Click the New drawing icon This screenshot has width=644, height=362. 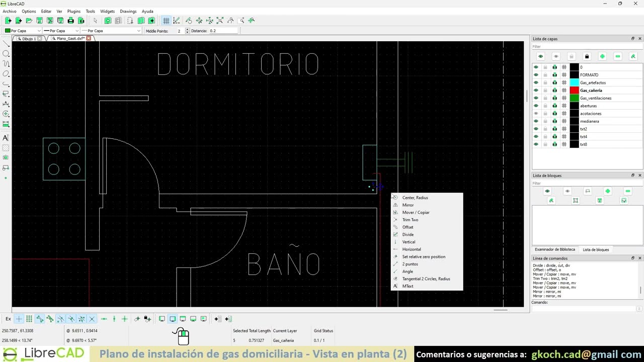[8, 21]
